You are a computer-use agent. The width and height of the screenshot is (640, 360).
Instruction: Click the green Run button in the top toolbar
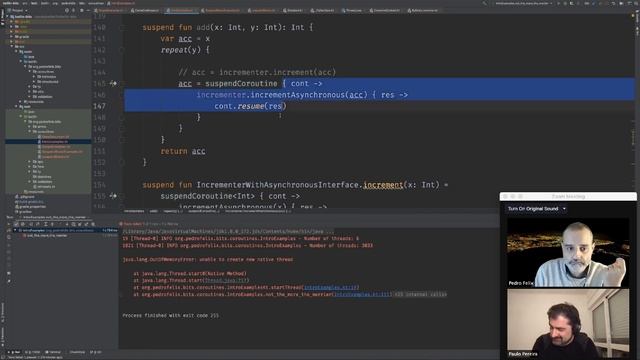[559, 3]
